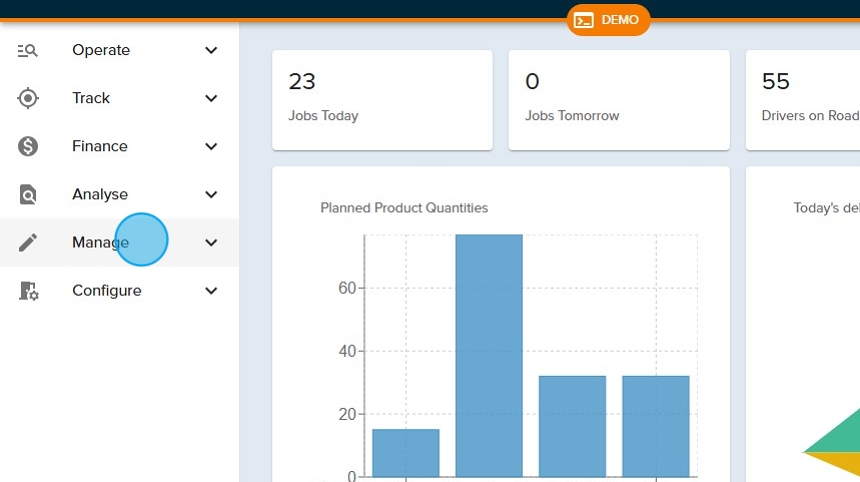Expand the Track section chevron
This screenshot has height=482, width=860.
click(211, 98)
